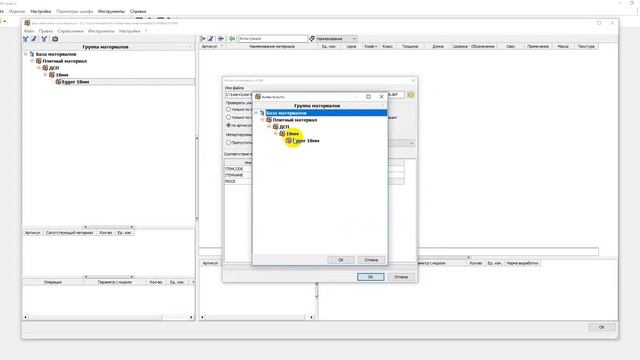The height and width of the screenshot is (360, 640).
Task: Click the yellow browse folder icon
Action: tap(411, 95)
